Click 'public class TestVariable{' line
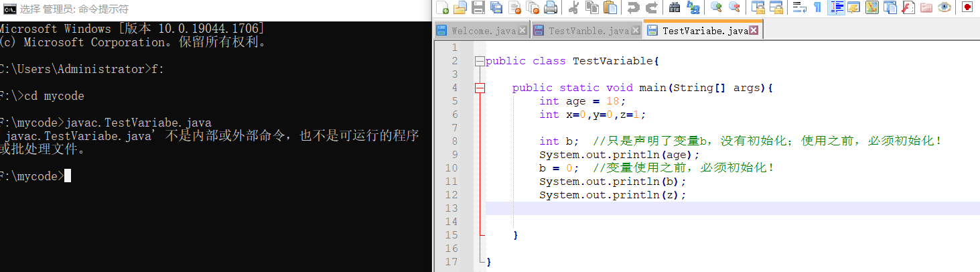Image resolution: width=980 pixels, height=272 pixels. [573, 61]
